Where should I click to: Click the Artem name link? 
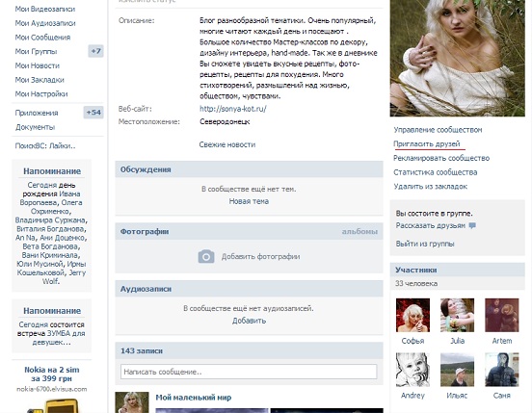point(502,341)
